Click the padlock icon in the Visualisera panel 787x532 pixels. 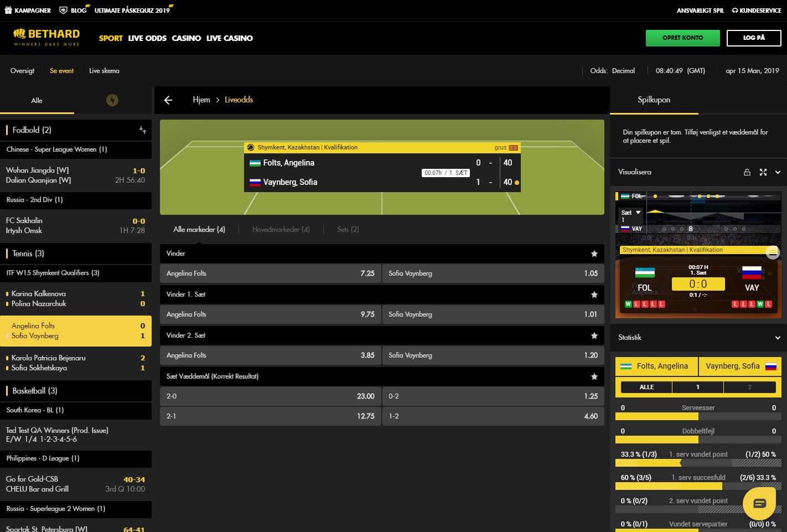tap(747, 172)
